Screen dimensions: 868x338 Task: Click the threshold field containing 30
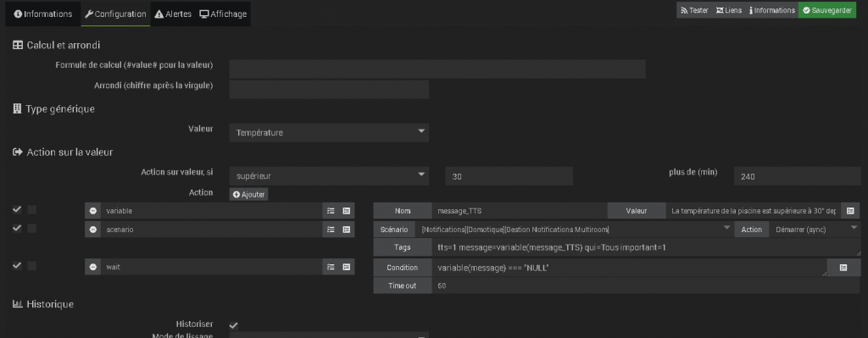[509, 176]
